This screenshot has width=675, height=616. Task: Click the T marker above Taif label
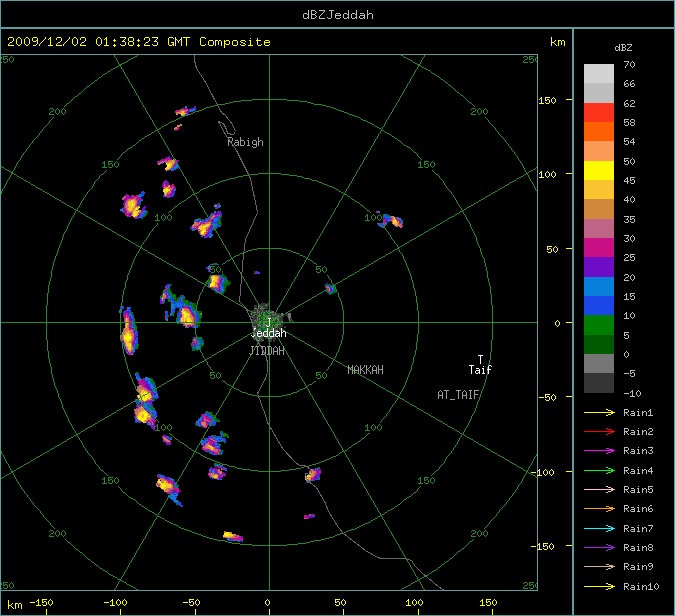(x=480, y=359)
